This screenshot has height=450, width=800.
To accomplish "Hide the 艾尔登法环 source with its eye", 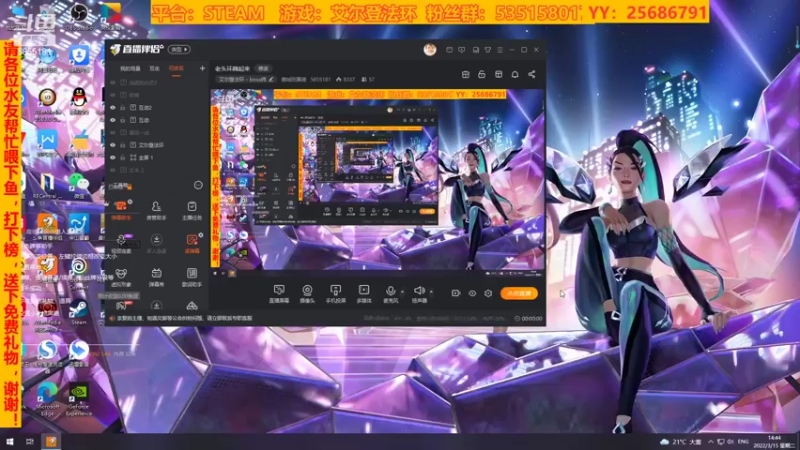I will (113, 145).
